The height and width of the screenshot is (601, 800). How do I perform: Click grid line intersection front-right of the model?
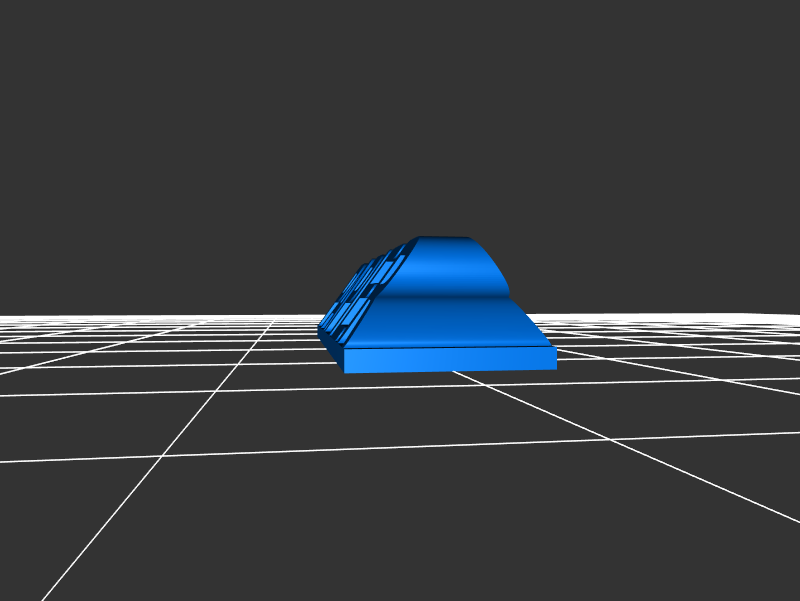[611, 438]
